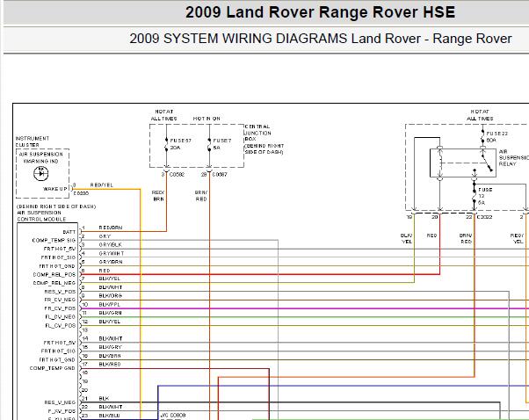
Task: Click the 'FL_CV_NEG' pin label
Action: coord(61,317)
